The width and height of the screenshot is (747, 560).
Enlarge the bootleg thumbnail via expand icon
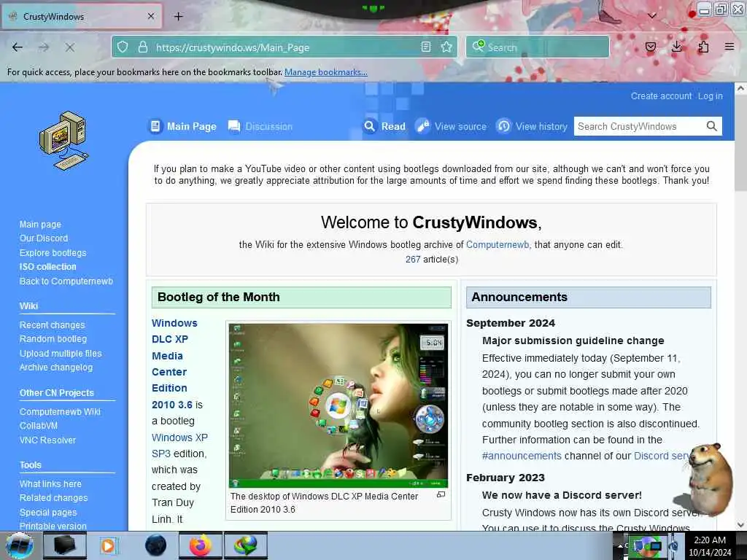pyautogui.click(x=441, y=495)
